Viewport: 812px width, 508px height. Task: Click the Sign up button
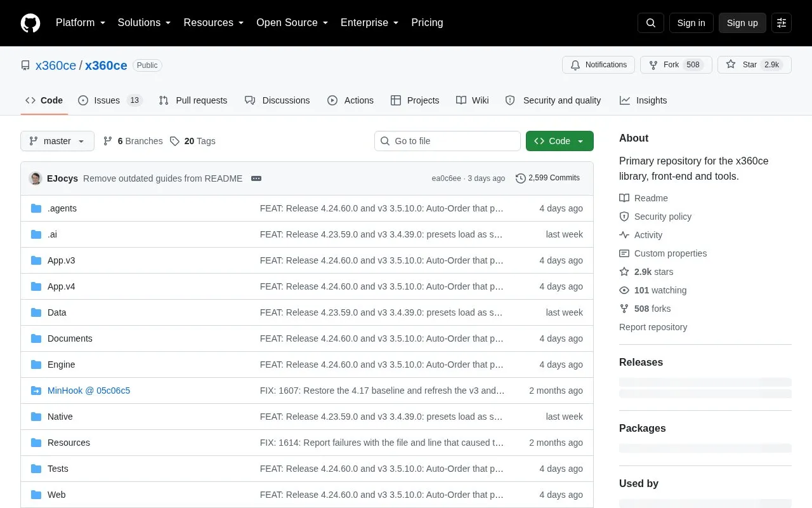(x=742, y=23)
